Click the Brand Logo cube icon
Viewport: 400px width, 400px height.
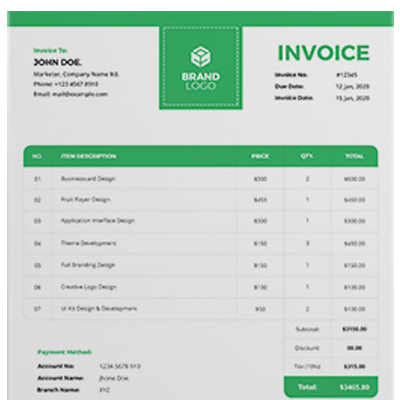(200, 57)
